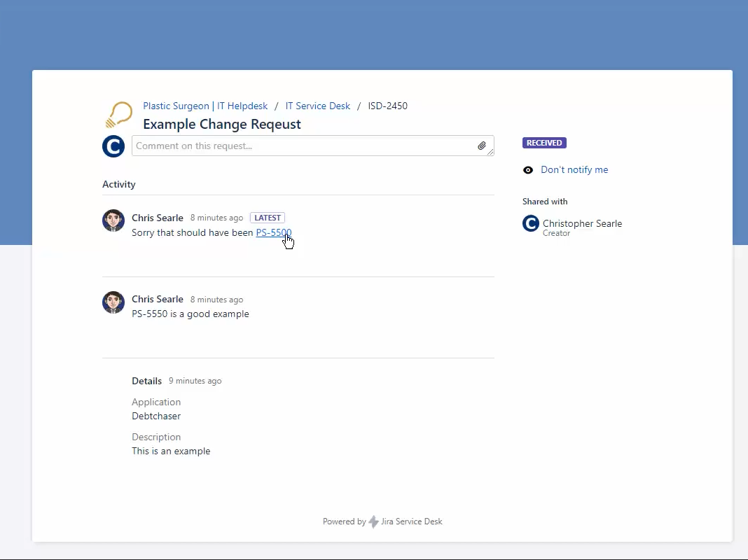748x560 pixels.
Task: Click the Christopher Searle name under Shared with
Action: tap(583, 223)
